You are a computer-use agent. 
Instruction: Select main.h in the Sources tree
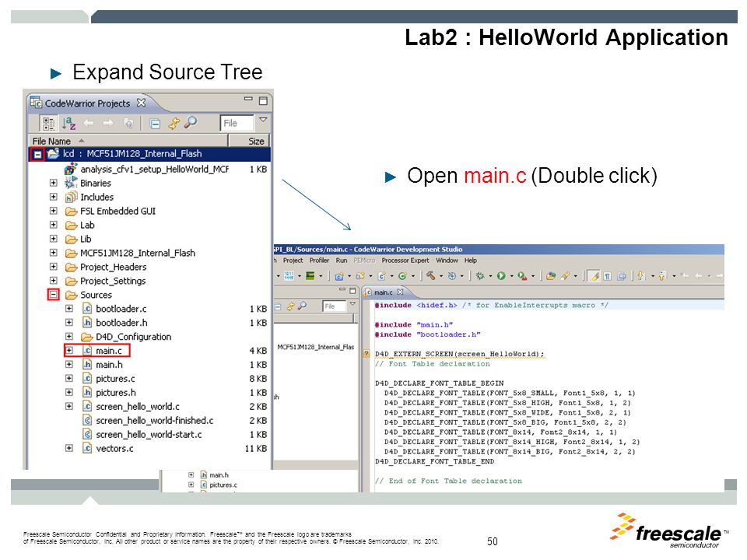(x=109, y=364)
